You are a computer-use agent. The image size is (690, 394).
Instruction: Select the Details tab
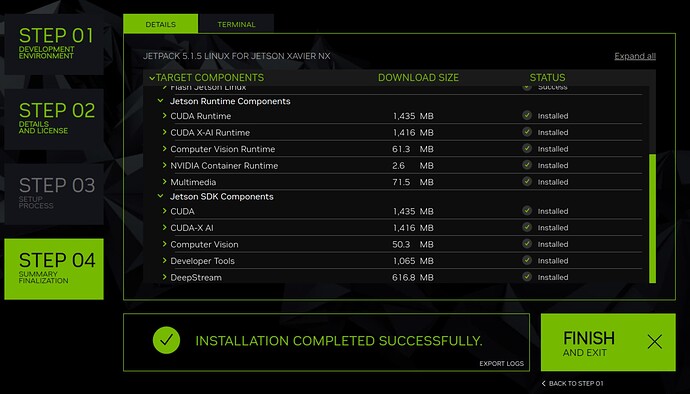[x=161, y=24]
